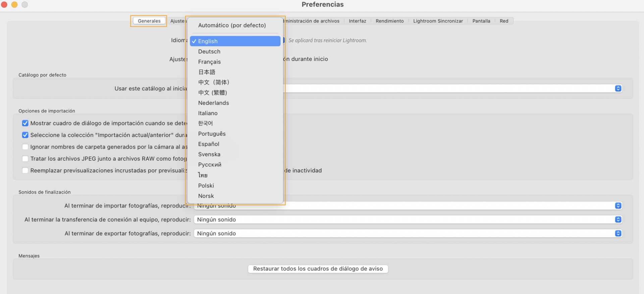Image resolution: width=644 pixels, height=294 pixels.
Task: Open the Rendimiento tab
Action: [x=389, y=21]
